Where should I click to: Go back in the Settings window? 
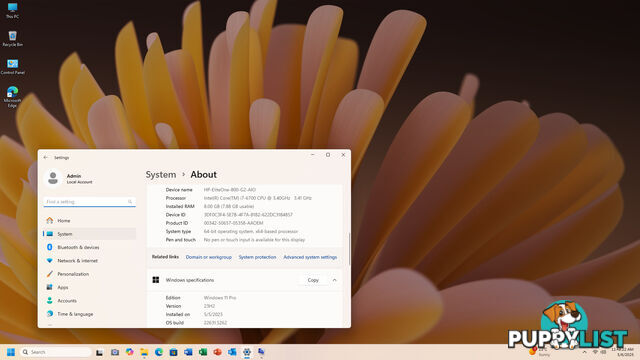[x=46, y=157]
